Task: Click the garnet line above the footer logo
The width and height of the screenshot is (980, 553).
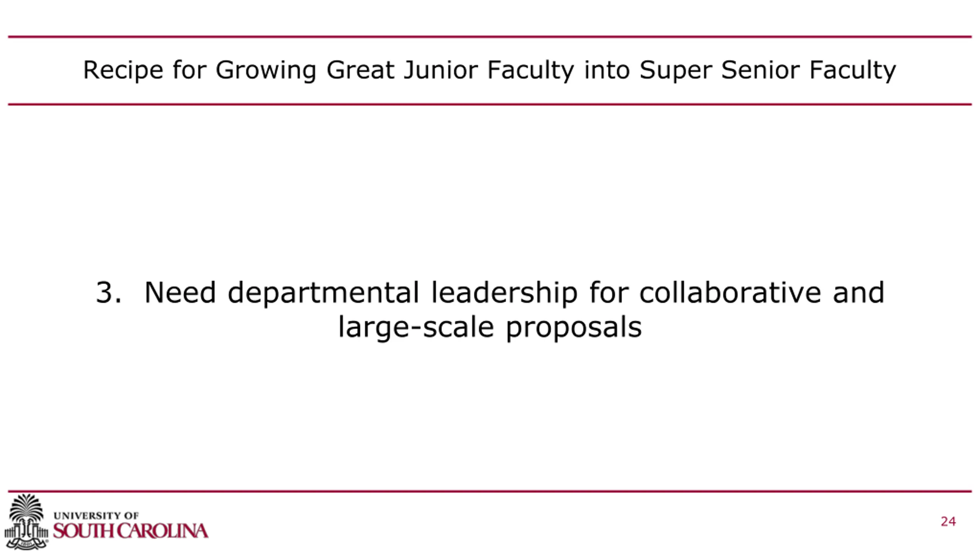Action: click(490, 491)
